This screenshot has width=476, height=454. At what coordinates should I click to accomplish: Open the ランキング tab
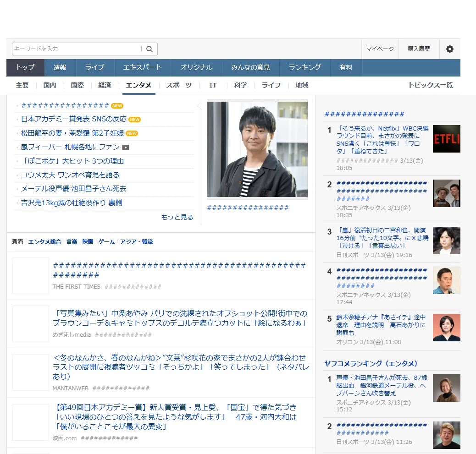point(305,68)
